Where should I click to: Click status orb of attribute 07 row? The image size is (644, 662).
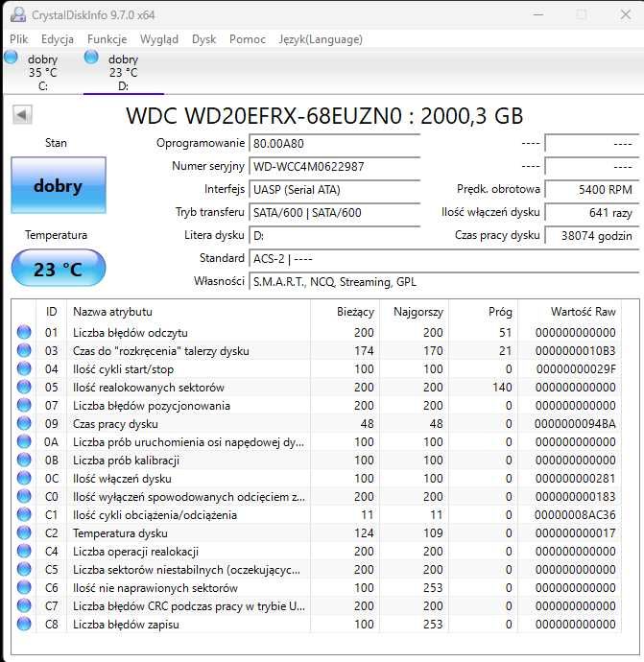[x=24, y=405]
